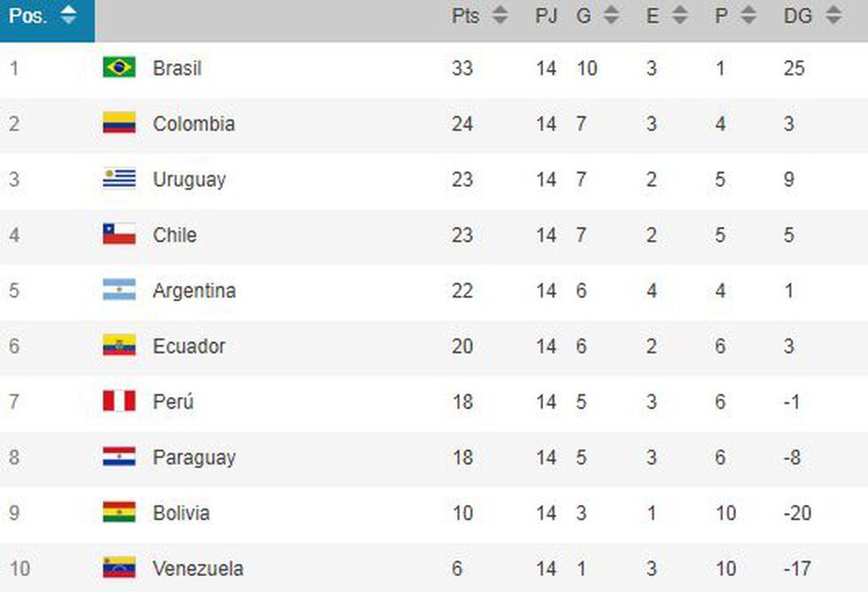Sort by G column sort arrows
This screenshot has height=592, width=868.
click(x=611, y=16)
